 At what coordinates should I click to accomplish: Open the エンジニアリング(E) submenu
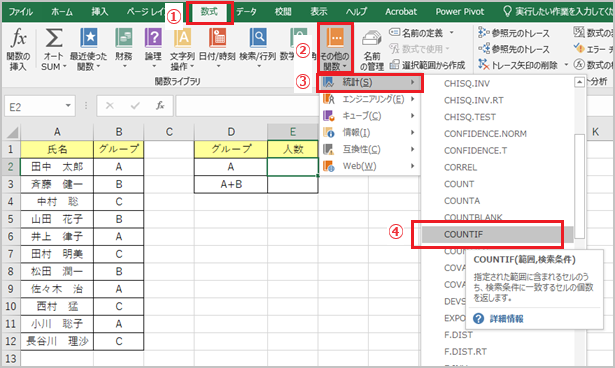369,99
